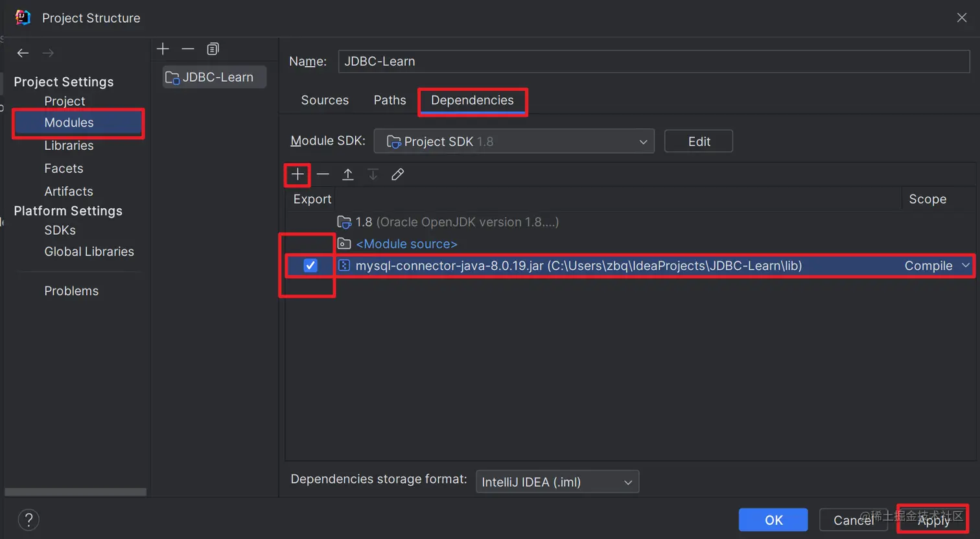980x539 pixels.
Task: Switch to the Paths tab
Action: [390, 101]
